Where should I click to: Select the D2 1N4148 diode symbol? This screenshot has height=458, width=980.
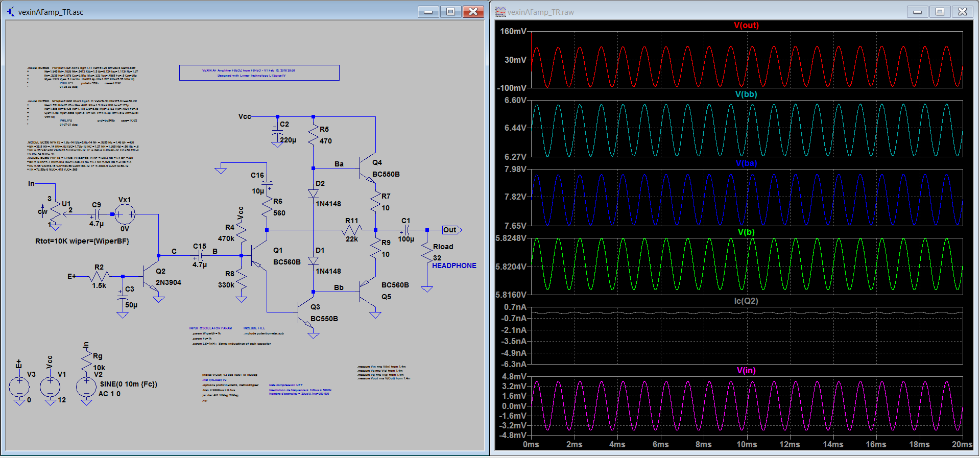tap(313, 194)
